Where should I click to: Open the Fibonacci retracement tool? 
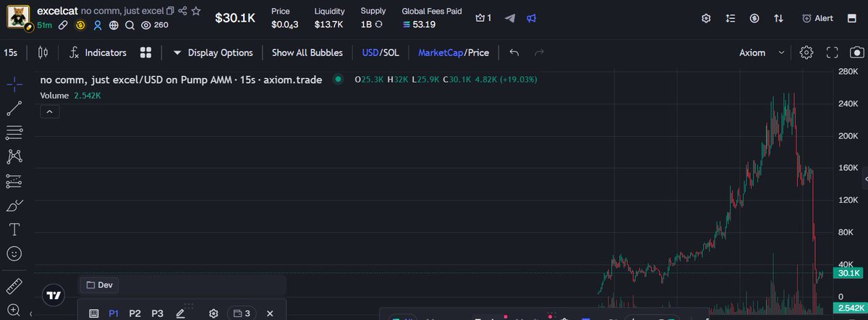(14, 132)
